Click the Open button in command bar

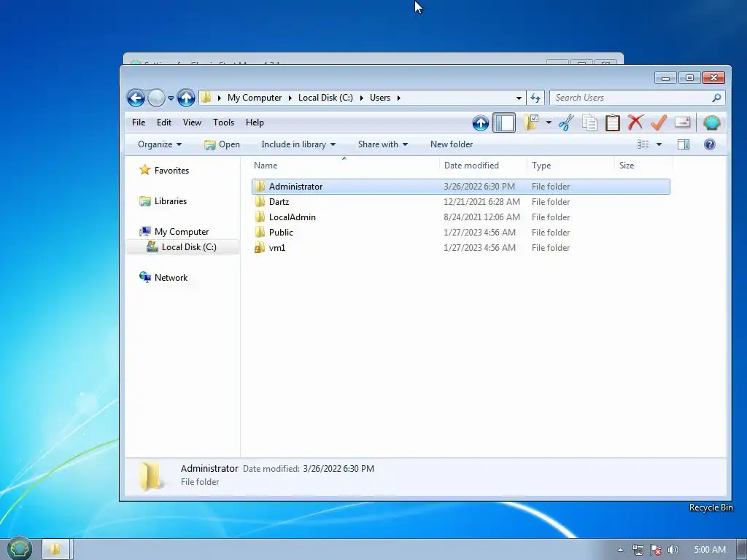tap(222, 144)
